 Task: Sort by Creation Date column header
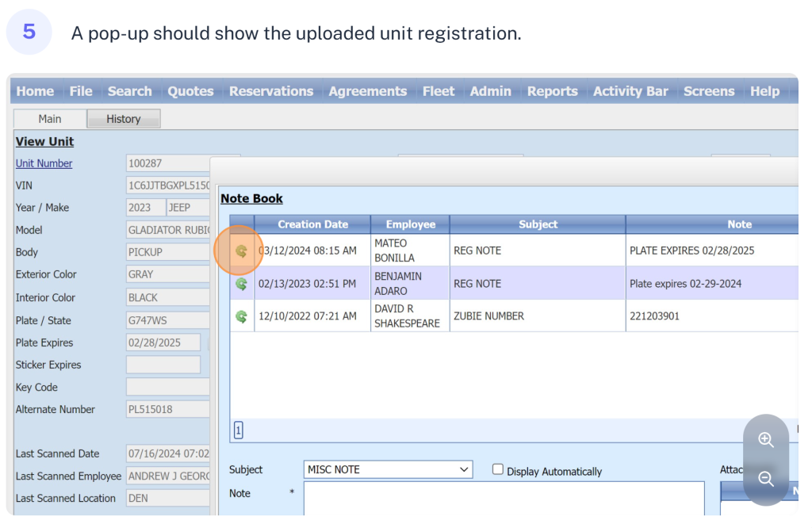pos(312,224)
